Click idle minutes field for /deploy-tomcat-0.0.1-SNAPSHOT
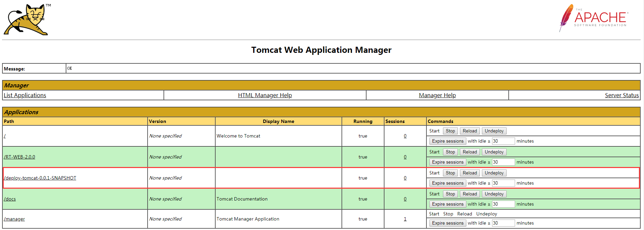The height and width of the screenshot is (230, 644). [503, 183]
